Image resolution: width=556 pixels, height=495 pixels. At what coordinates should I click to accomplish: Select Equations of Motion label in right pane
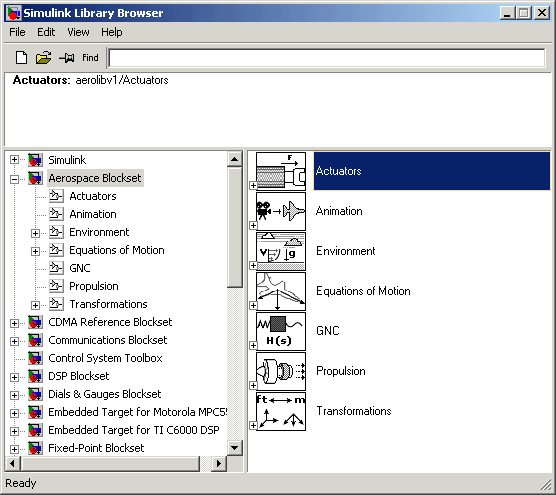[363, 291]
